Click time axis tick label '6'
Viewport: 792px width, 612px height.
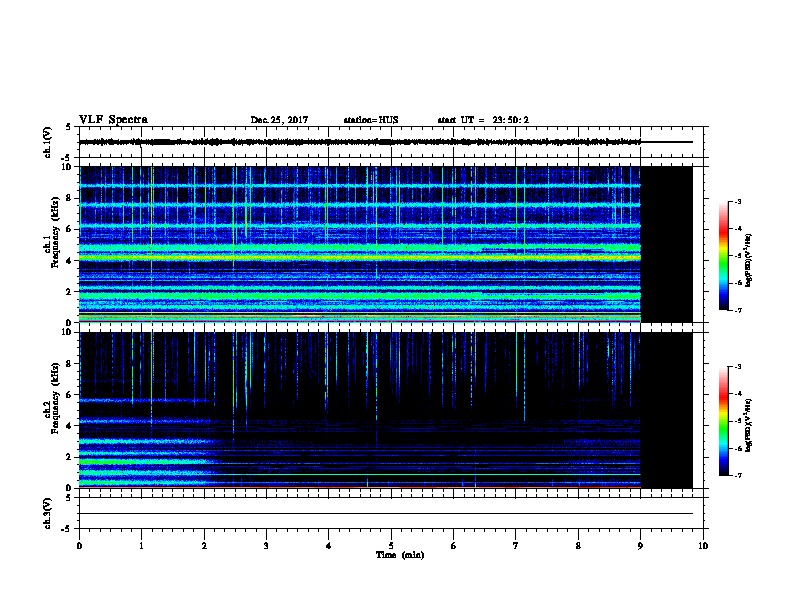453,545
